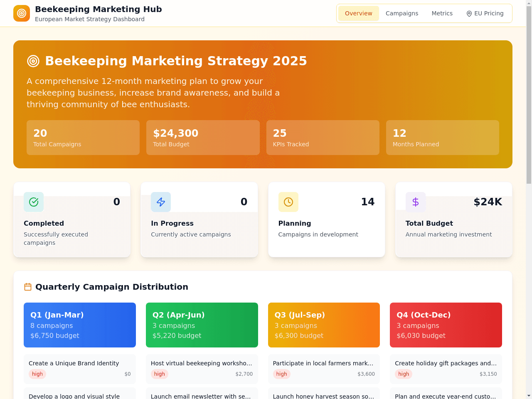Open the $24K Total Budget card
Image resolution: width=532 pixels, height=399 pixels.
[x=454, y=219]
